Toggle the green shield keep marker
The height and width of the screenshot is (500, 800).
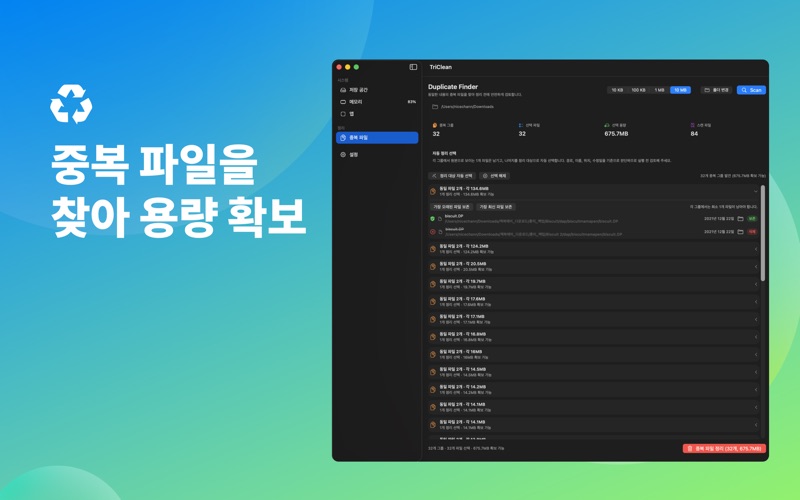coord(432,219)
